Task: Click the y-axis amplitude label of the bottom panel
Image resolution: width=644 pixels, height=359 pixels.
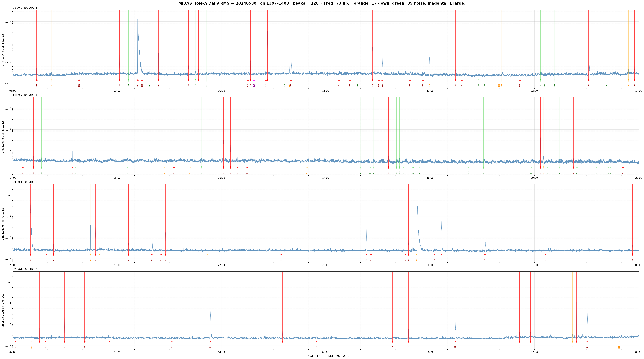Action: (x=3, y=310)
